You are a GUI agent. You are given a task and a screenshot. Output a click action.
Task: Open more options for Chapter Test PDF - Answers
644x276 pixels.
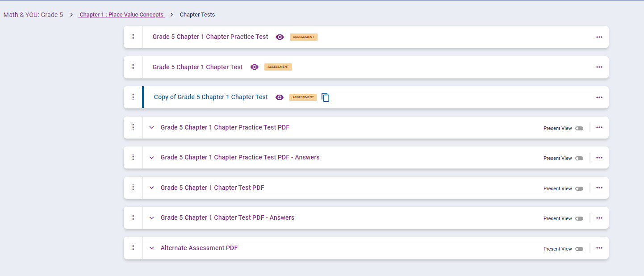tap(599, 218)
